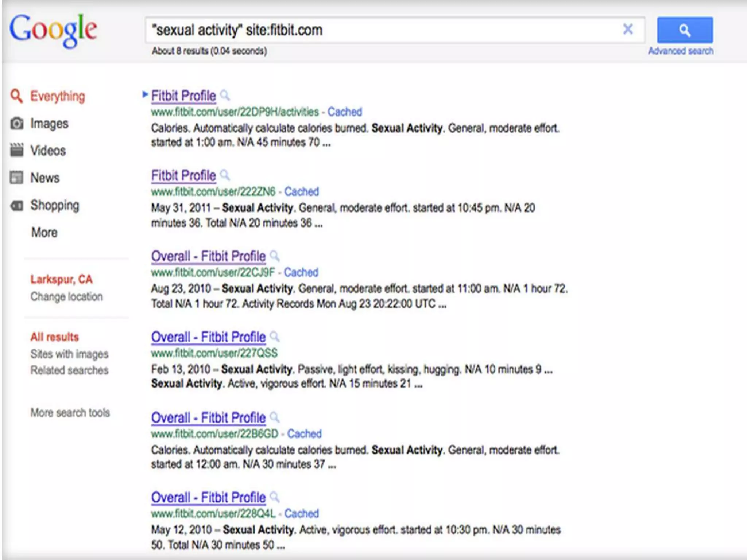Click preview magnifier beside third result, Overall - Fitbit Profile
The height and width of the screenshot is (560, 747).
(x=275, y=256)
